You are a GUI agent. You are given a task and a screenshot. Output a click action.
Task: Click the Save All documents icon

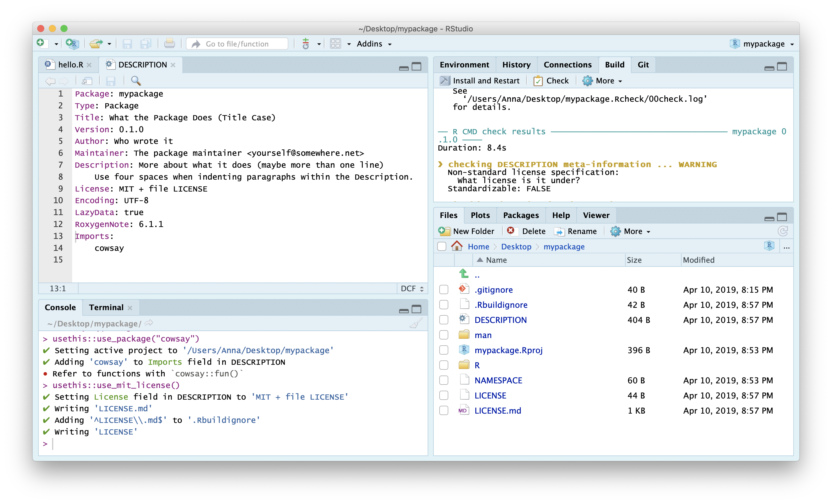(x=145, y=44)
